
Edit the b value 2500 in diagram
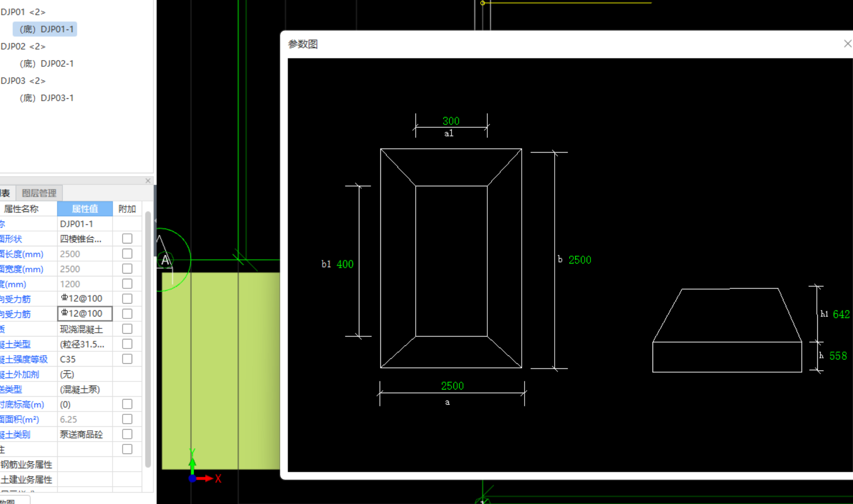pos(579,260)
